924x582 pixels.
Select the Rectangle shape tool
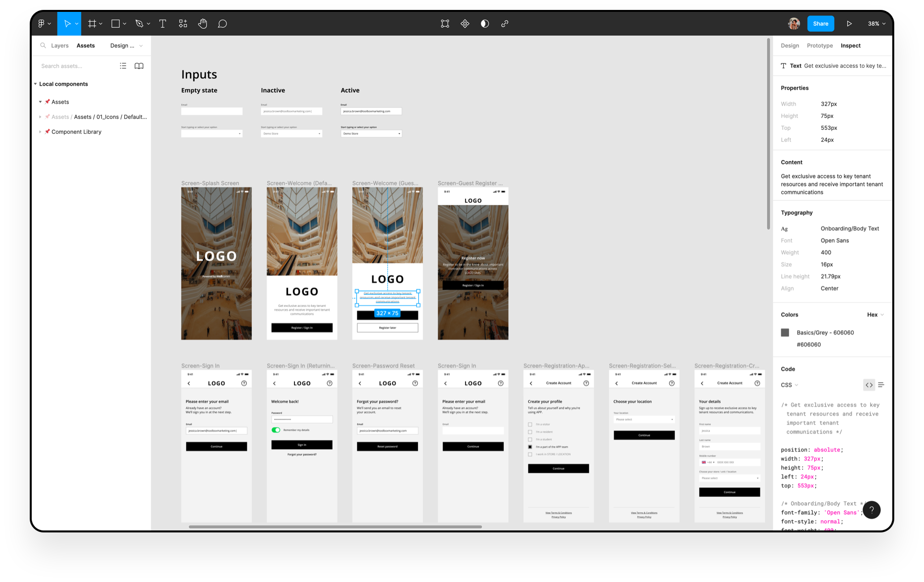click(115, 23)
